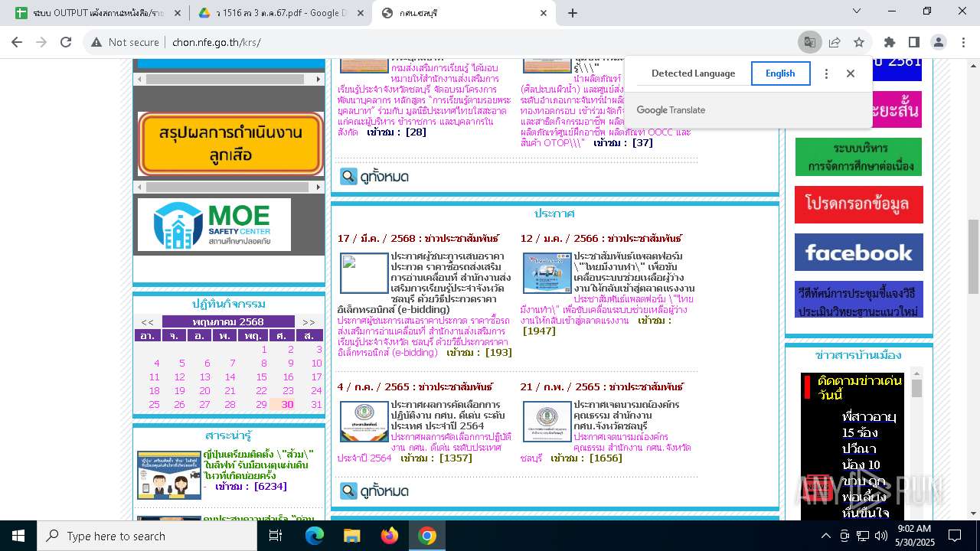Click the upper banner horizontal scrollbar left arrow
The width and height of the screenshot is (980, 551).
[x=139, y=79]
